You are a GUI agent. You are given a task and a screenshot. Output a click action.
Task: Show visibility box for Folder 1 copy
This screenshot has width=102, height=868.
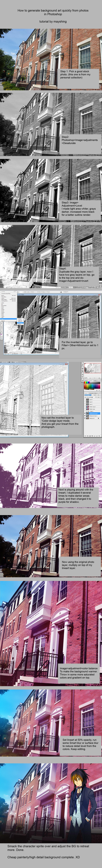[85, 409]
